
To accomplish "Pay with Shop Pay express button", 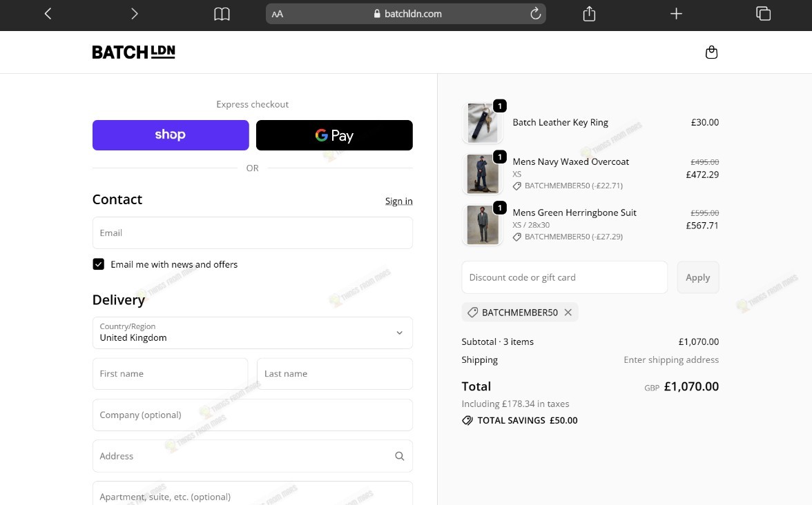I will tap(171, 135).
